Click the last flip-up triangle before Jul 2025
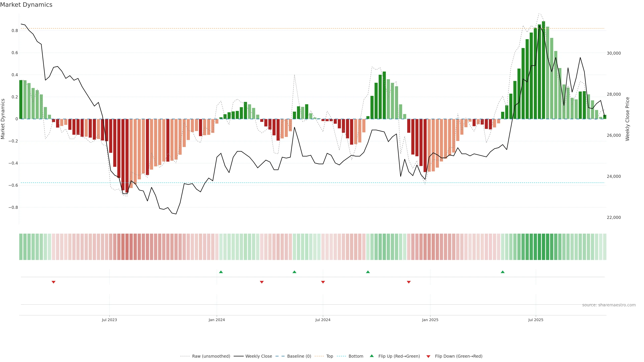Viewport: 644px width, 362px height. click(502, 272)
